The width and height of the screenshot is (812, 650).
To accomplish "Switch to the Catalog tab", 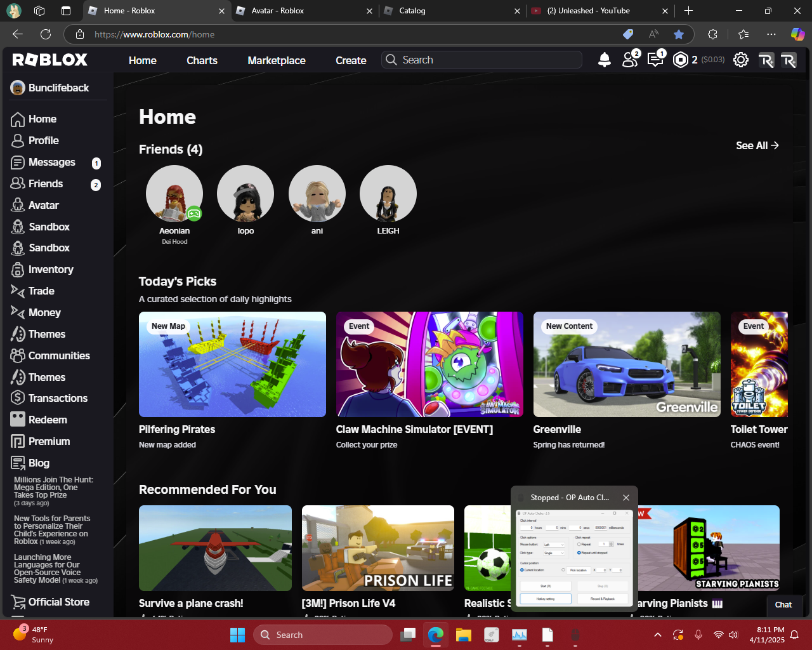I will 453,11.
